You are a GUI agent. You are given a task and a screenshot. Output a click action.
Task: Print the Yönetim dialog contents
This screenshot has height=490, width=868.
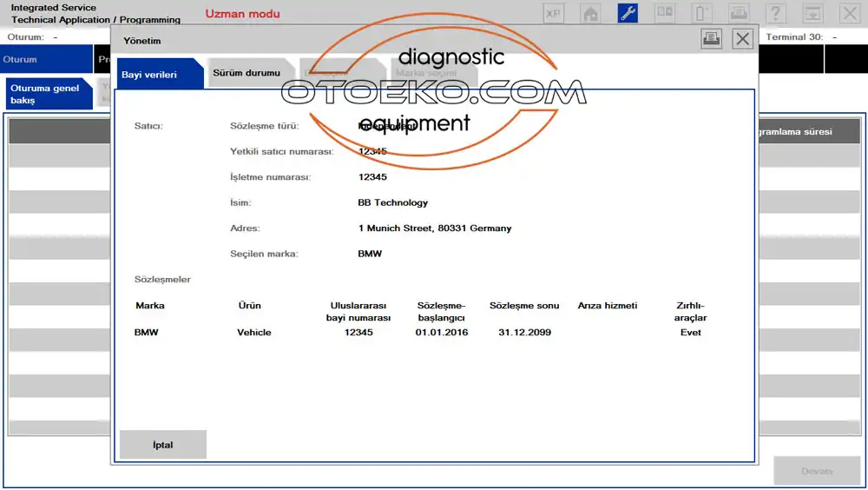click(x=711, y=38)
